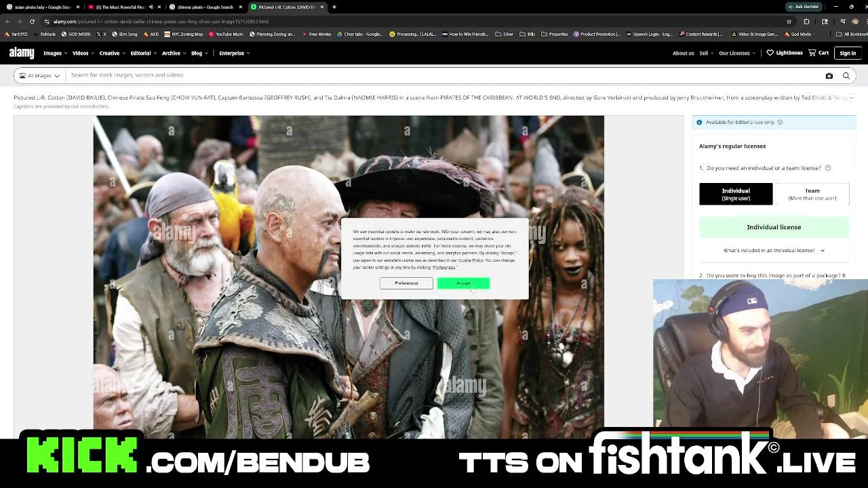Open the browser Extensions puzzle icon
868x488 pixels.
pyautogui.click(x=807, y=21)
